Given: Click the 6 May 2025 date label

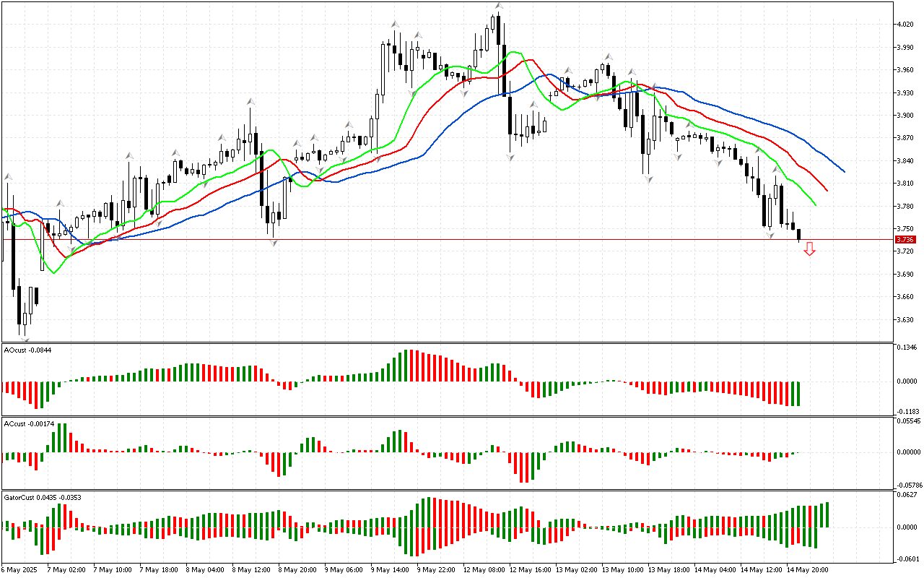Looking at the screenshot, I should click(x=20, y=569).
